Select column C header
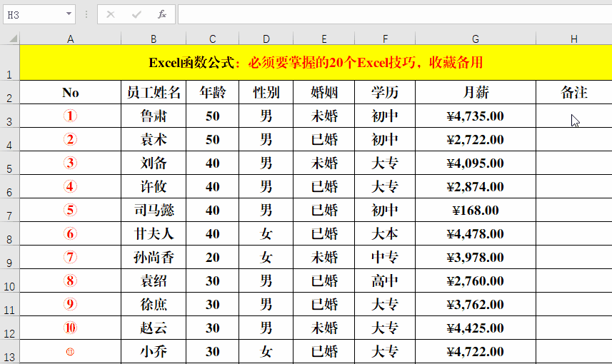This screenshot has height=364, width=612. point(212,39)
